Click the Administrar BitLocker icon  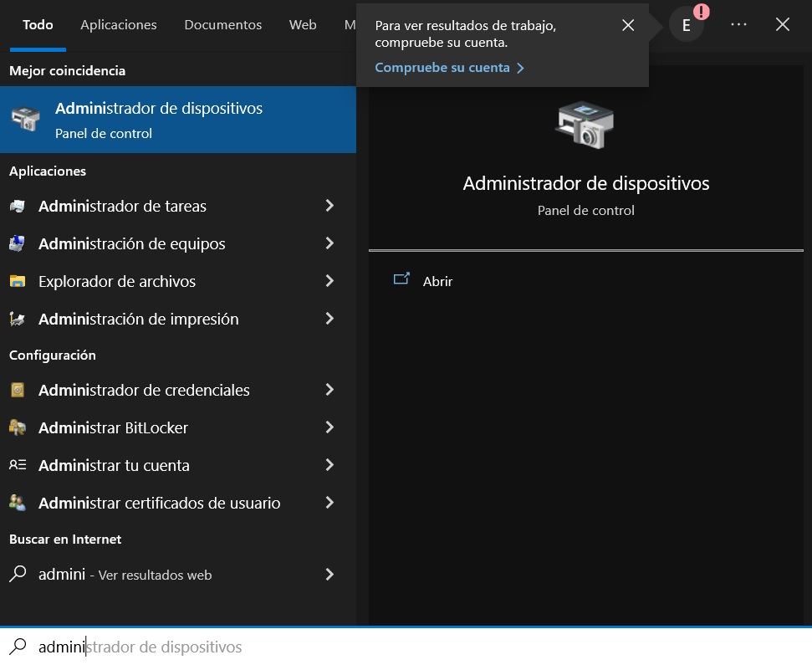click(x=18, y=428)
